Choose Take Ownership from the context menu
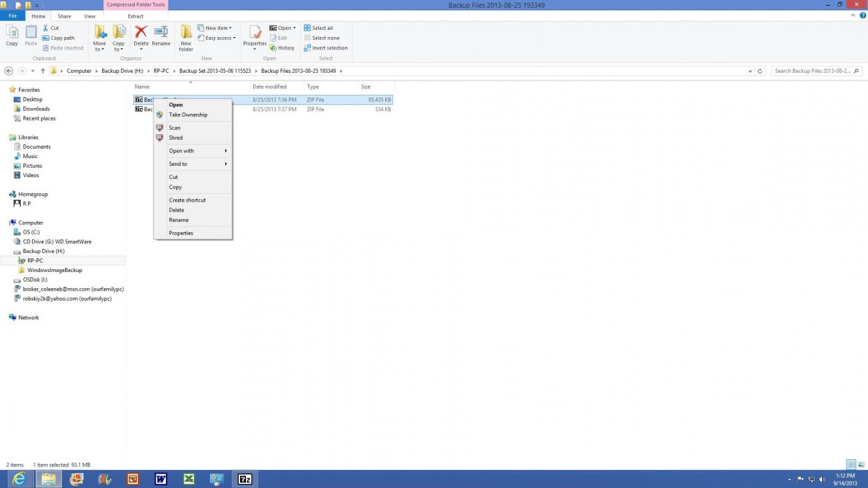The width and height of the screenshot is (868, 488). tap(187, 115)
